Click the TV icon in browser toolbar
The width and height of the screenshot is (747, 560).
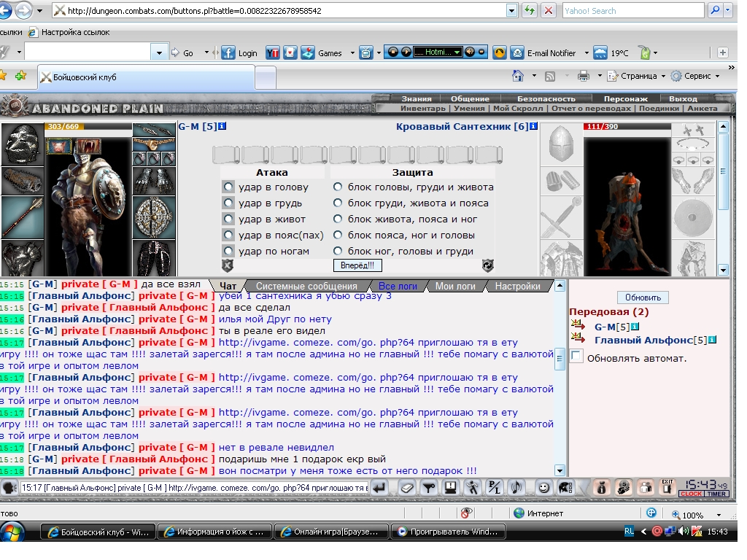click(366, 52)
